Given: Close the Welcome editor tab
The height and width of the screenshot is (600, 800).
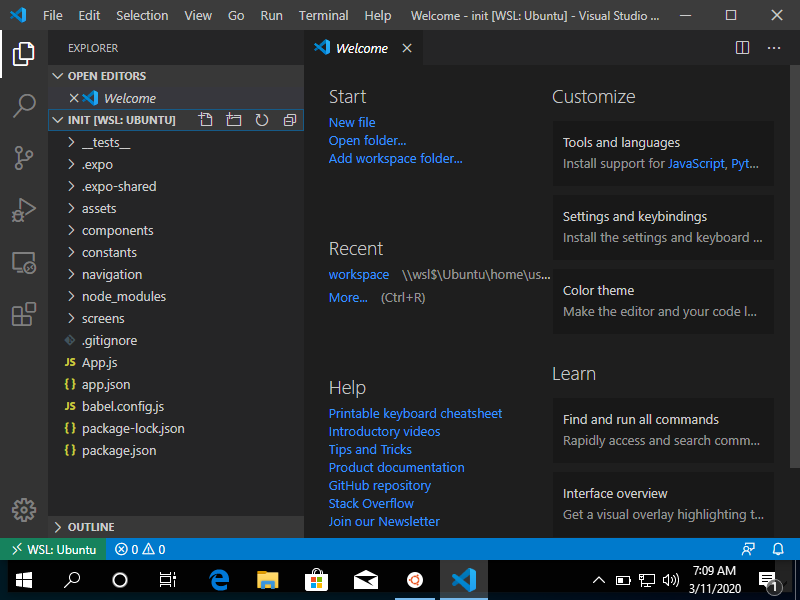Looking at the screenshot, I should click(407, 48).
